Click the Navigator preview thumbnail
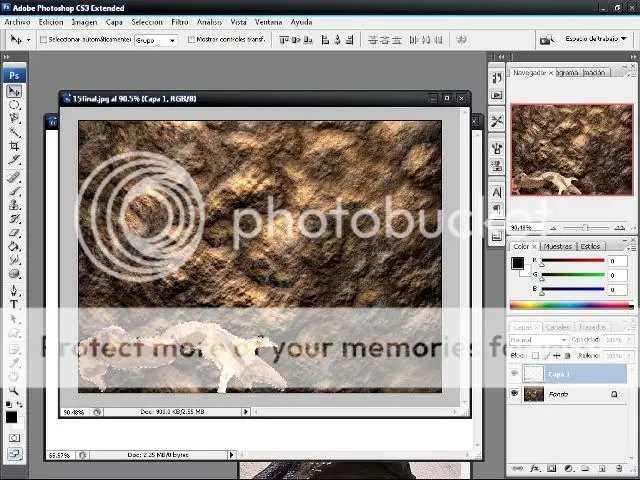This screenshot has height=480, width=640. click(572, 149)
